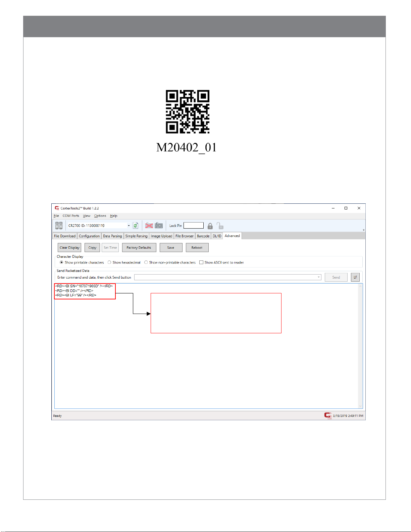Click the Code logo in status bar
The width and height of the screenshot is (411, 532).
328,416
